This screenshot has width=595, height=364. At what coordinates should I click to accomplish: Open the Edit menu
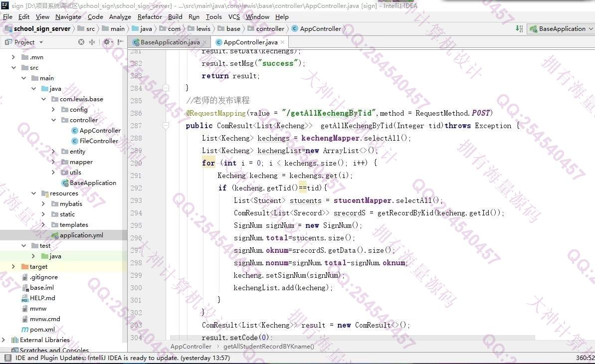[24, 16]
